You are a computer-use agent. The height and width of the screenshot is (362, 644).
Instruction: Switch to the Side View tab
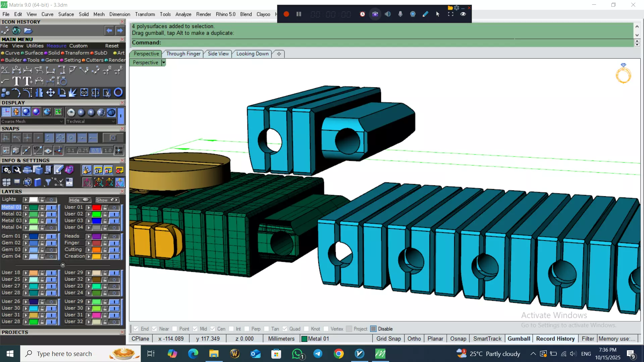click(x=218, y=54)
